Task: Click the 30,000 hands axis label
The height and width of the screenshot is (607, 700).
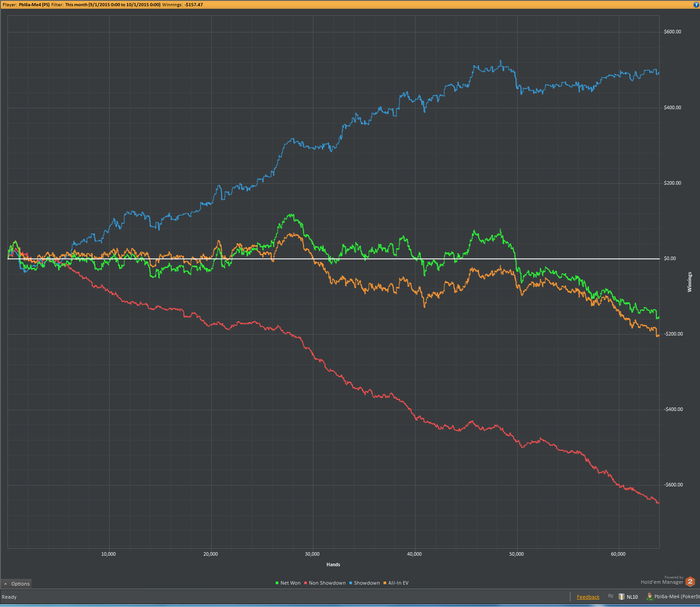Action: 312,554
